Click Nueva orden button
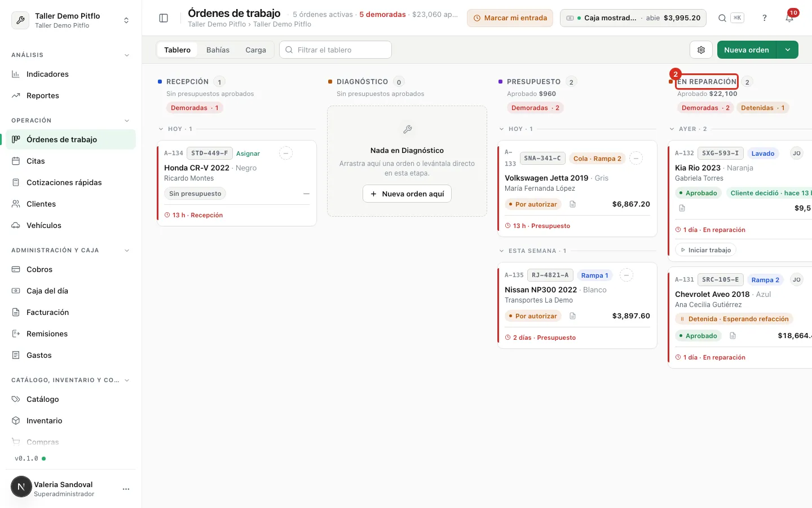This screenshot has height=508, width=812. [x=747, y=50]
